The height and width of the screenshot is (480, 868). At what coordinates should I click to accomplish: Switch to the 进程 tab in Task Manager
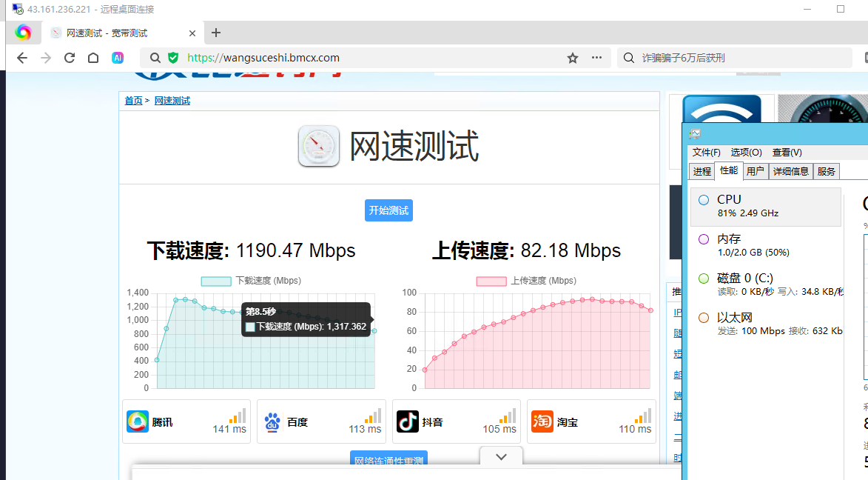[x=702, y=170]
